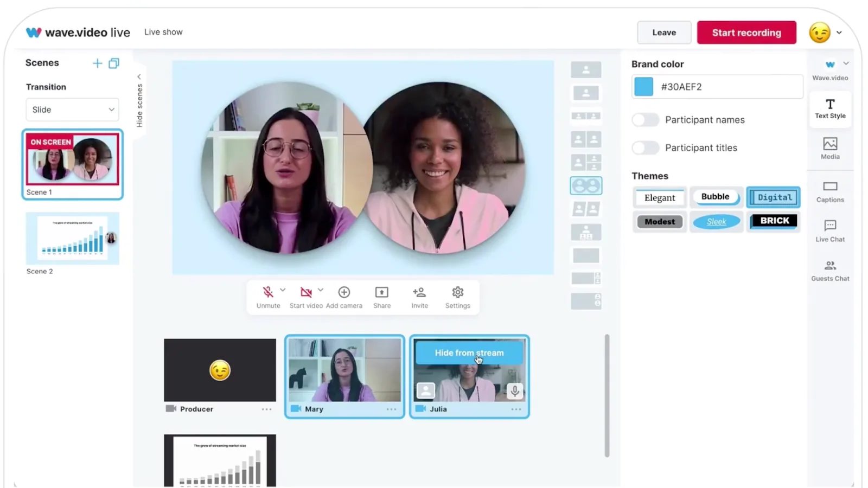The image size is (868, 488).
Task: Select the Bubble theme
Action: 716,197
